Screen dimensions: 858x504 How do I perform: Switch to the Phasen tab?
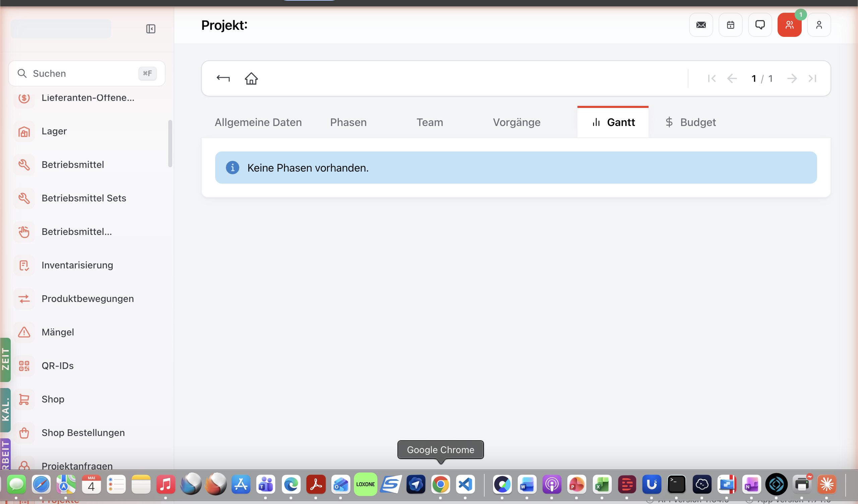point(349,122)
